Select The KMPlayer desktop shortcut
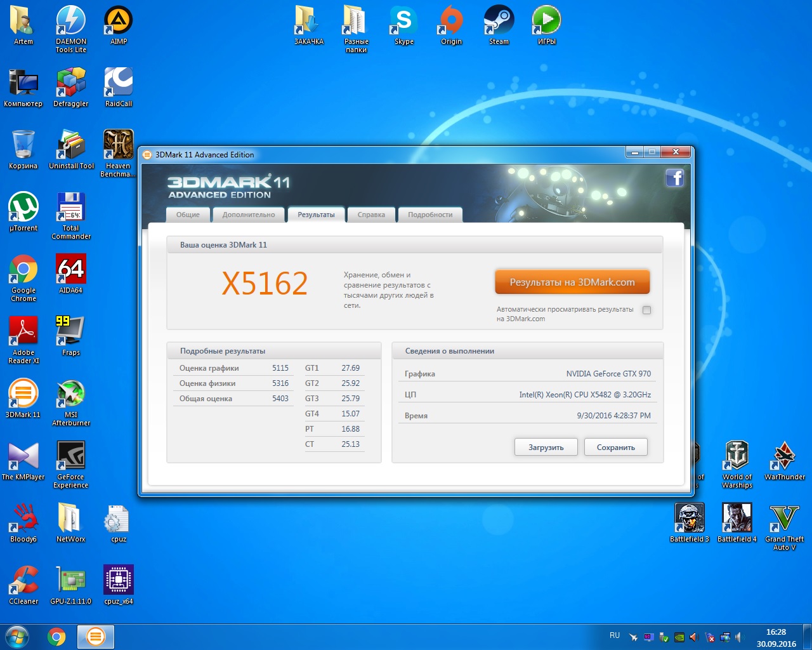 tap(23, 460)
